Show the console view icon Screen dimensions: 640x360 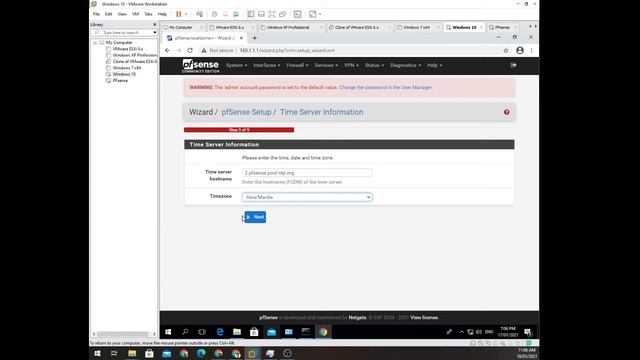[298, 14]
